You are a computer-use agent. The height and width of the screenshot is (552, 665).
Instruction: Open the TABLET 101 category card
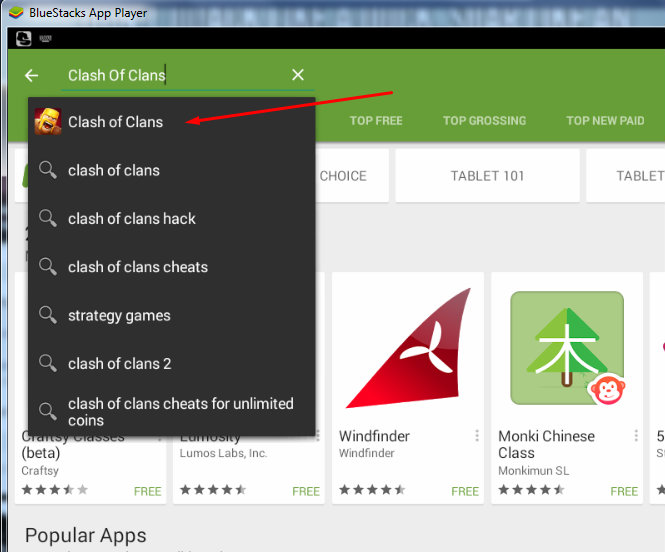pos(487,176)
